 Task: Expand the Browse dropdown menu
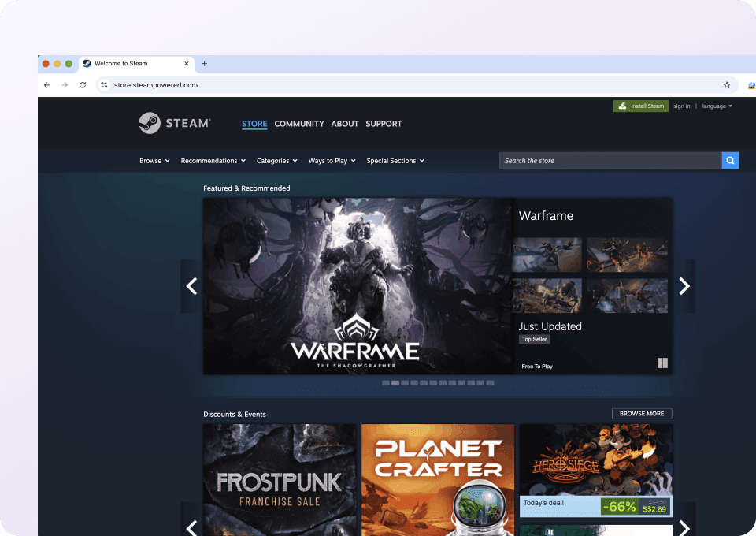pyautogui.click(x=154, y=161)
